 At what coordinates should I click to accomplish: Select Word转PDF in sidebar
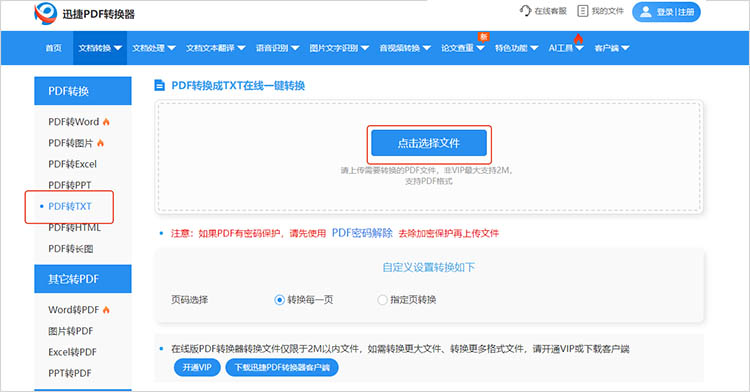click(x=74, y=310)
